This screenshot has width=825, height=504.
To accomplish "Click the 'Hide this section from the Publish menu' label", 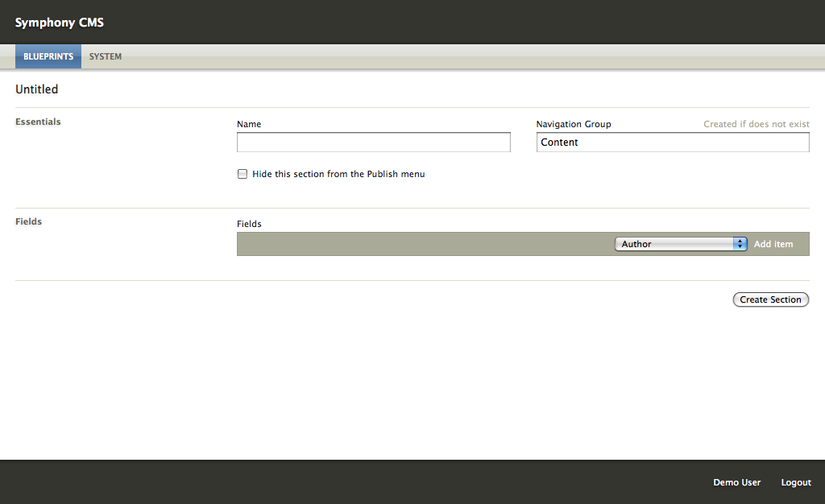I will 338,174.
